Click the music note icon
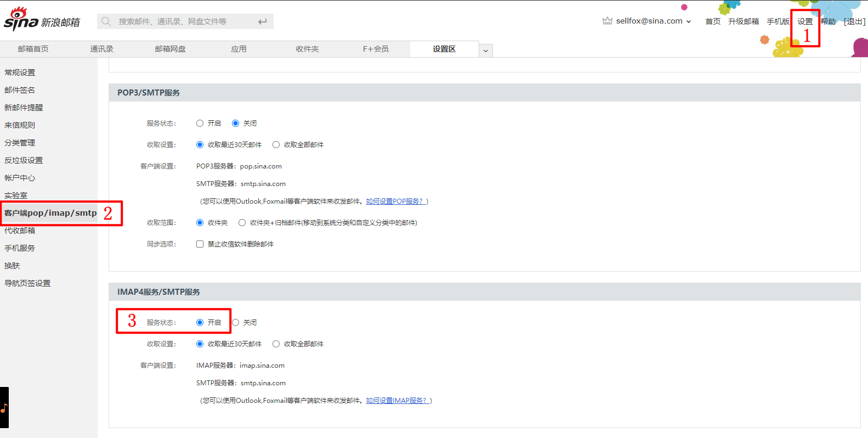The height and width of the screenshot is (438, 868). tap(4, 408)
